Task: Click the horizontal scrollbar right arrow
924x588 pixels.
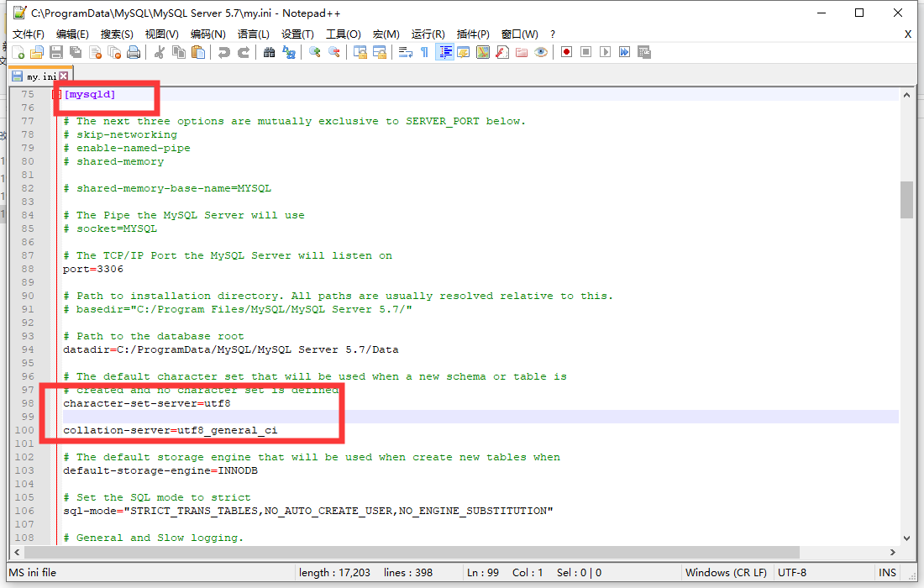Action: tap(893, 552)
